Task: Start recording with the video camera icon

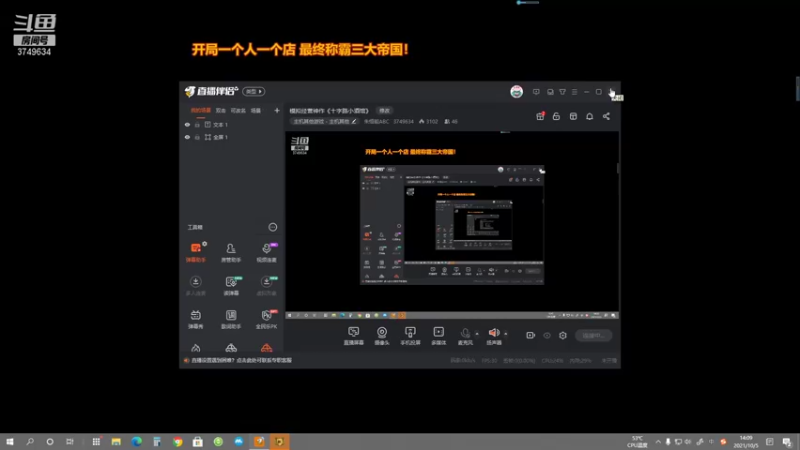Action: pyautogui.click(x=531, y=335)
